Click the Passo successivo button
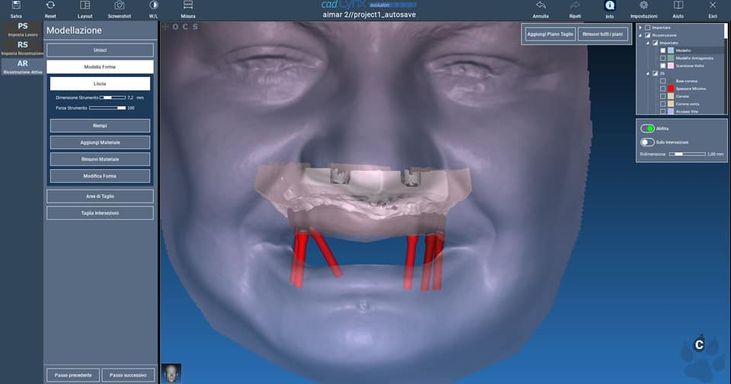 pos(128,375)
